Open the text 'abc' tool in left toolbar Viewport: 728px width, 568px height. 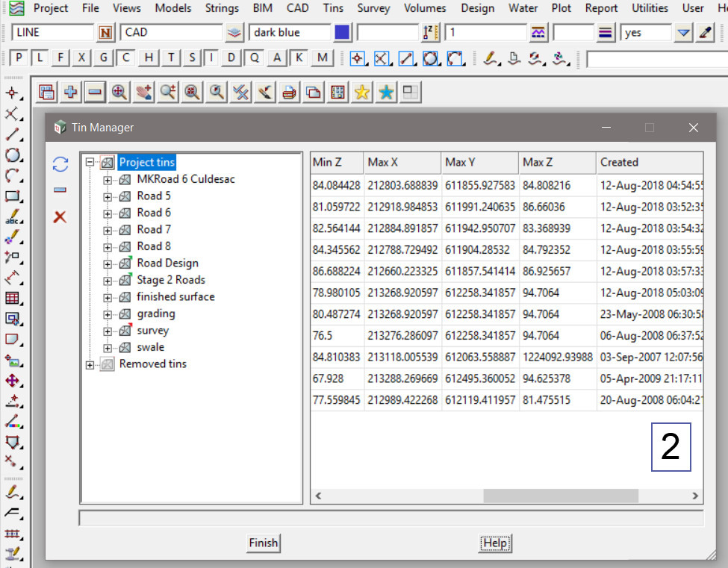coord(13,218)
